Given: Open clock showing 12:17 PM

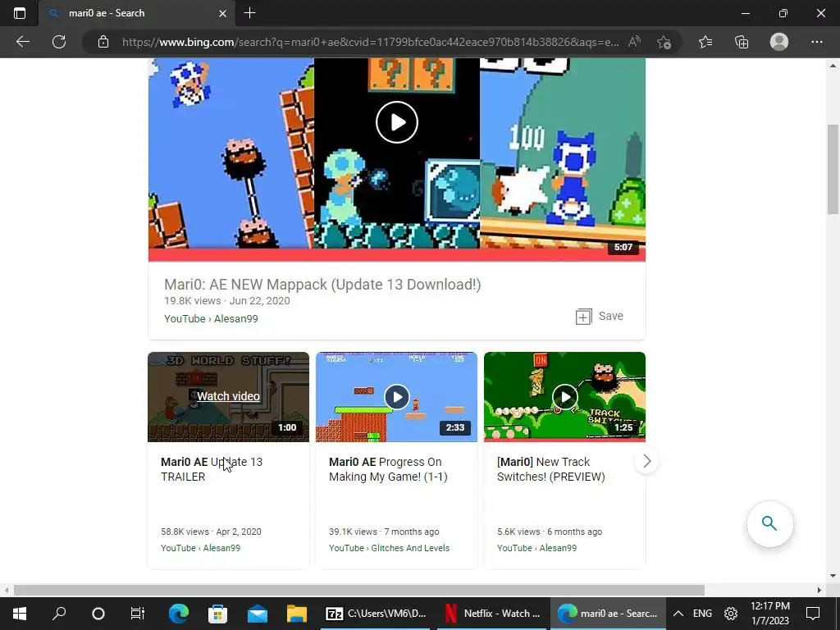Looking at the screenshot, I should (x=769, y=614).
